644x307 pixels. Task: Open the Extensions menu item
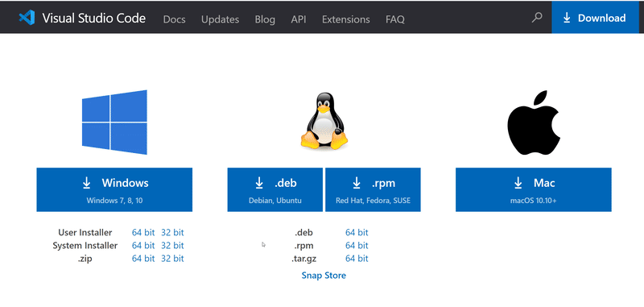pos(346,19)
